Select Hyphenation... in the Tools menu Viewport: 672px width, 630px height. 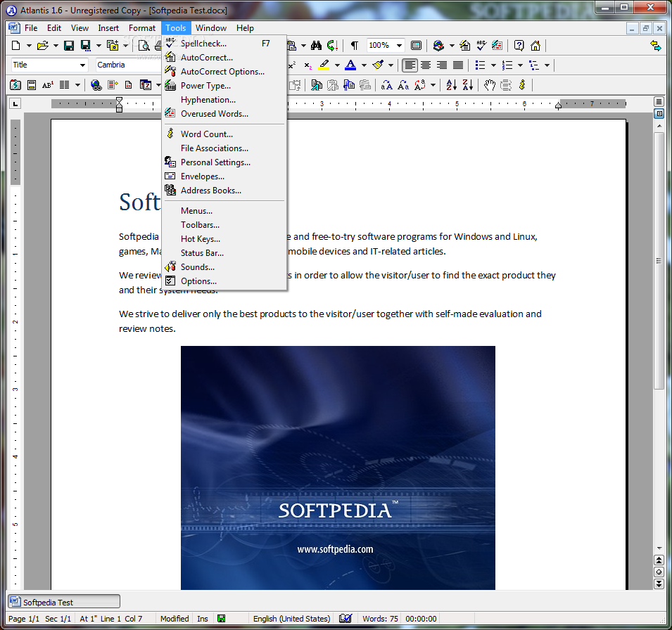click(224, 100)
